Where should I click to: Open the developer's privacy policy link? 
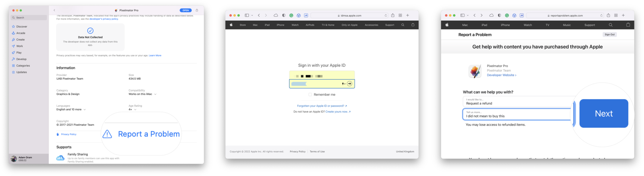pyautogui.click(x=104, y=19)
